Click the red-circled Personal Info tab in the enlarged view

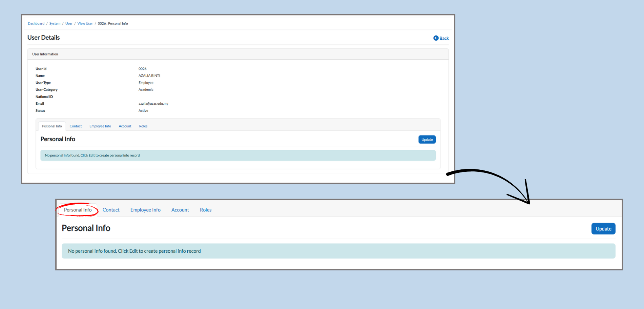[78, 210]
